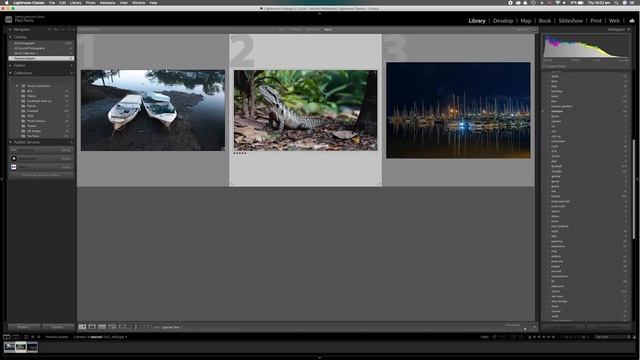
Task: Open the Apple menu
Action: 7,2
